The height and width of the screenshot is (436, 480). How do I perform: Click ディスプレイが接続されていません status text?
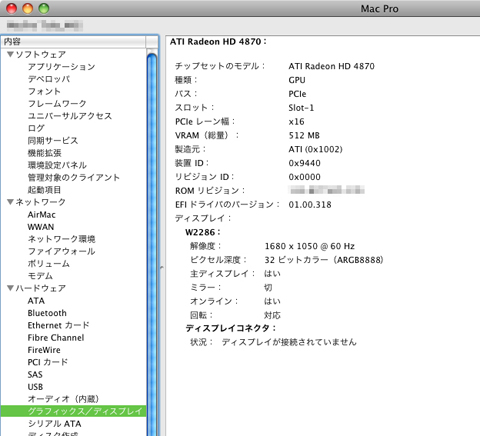[x=289, y=342]
